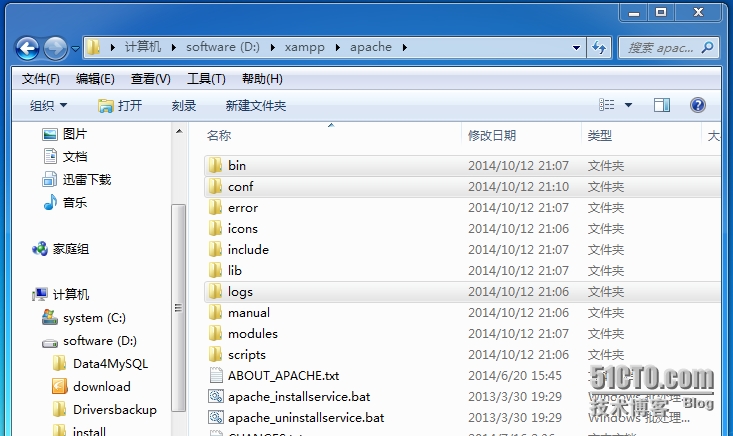The image size is (733, 436).
Task: Click the 刻录 toolbar button
Action: tap(184, 106)
